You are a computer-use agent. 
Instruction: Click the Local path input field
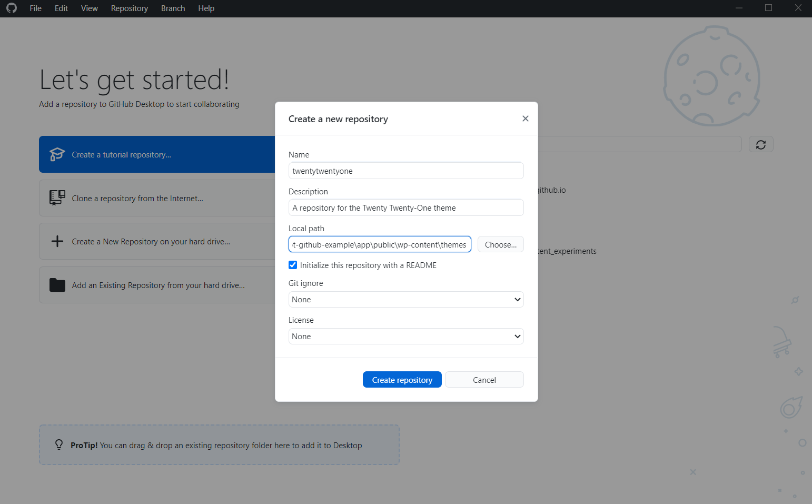[380, 244]
